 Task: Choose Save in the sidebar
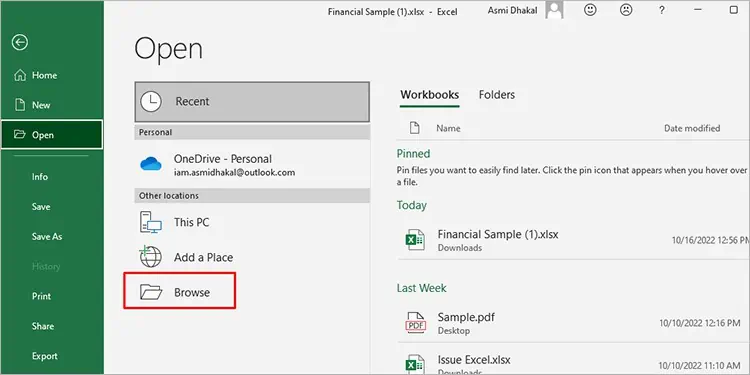pos(52,207)
